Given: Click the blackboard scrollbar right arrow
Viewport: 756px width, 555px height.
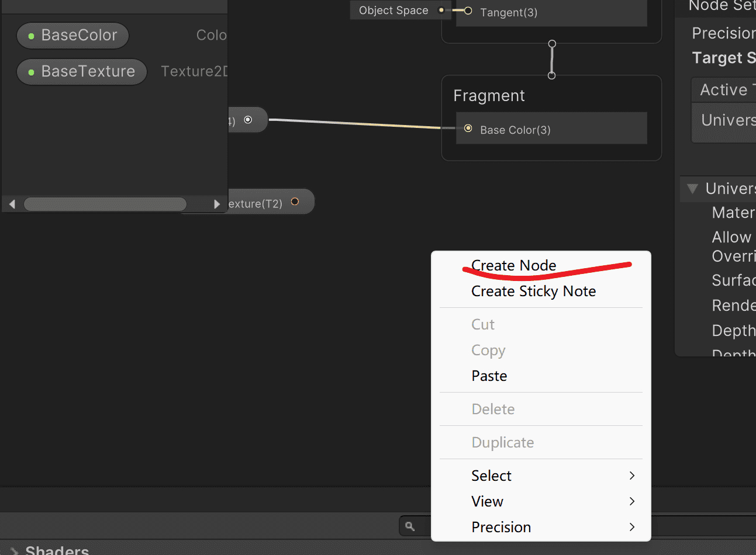Looking at the screenshot, I should [217, 204].
